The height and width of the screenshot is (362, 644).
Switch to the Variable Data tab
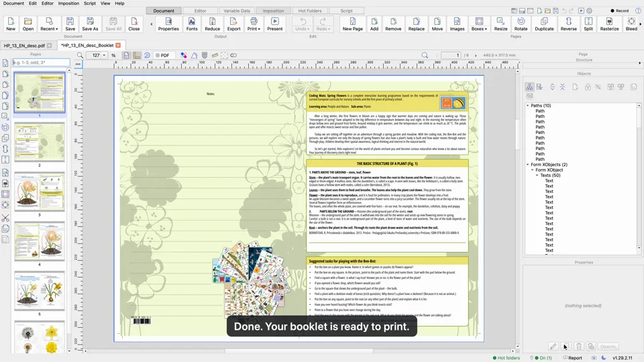click(x=237, y=11)
